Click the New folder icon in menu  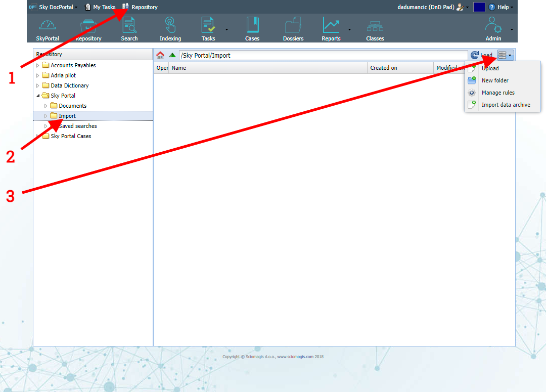point(472,80)
